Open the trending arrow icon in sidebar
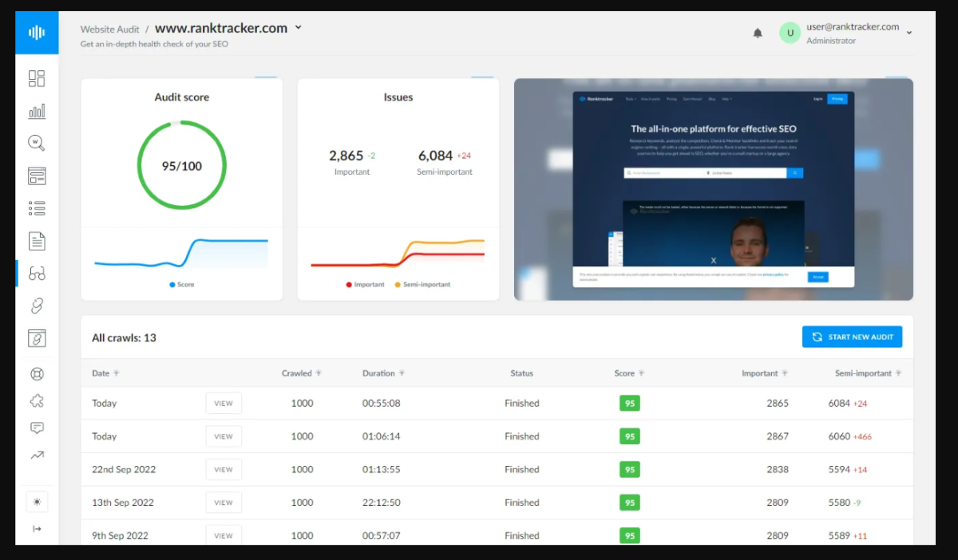 point(37,455)
